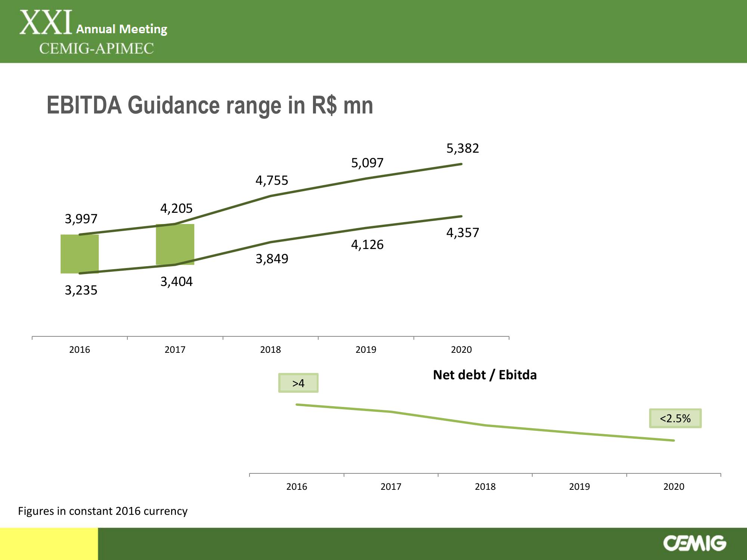Screen dimensions: 747x560
Task: Select the 5,382 data label
Action: (462, 149)
